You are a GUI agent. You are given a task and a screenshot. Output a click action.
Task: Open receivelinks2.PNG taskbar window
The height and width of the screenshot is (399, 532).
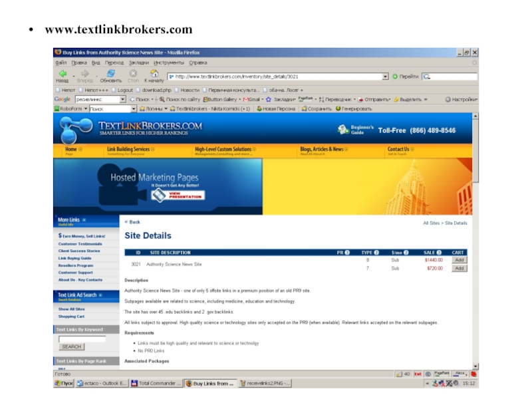[265, 384]
